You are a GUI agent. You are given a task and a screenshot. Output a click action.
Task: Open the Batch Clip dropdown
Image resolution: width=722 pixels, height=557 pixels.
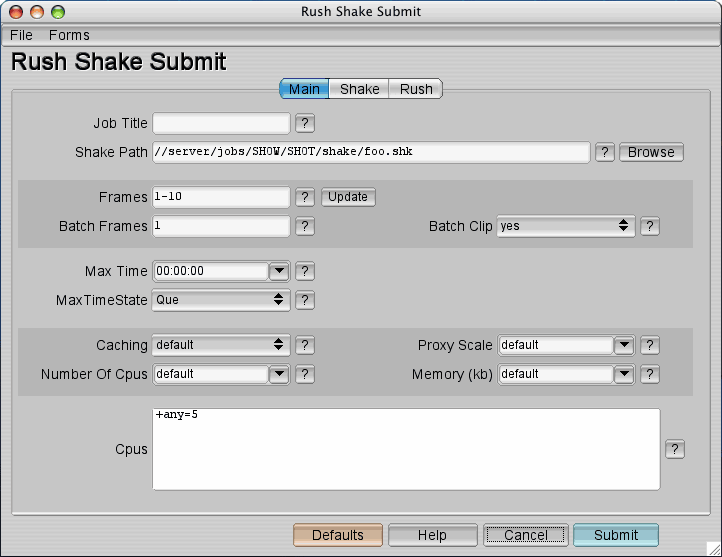point(565,226)
